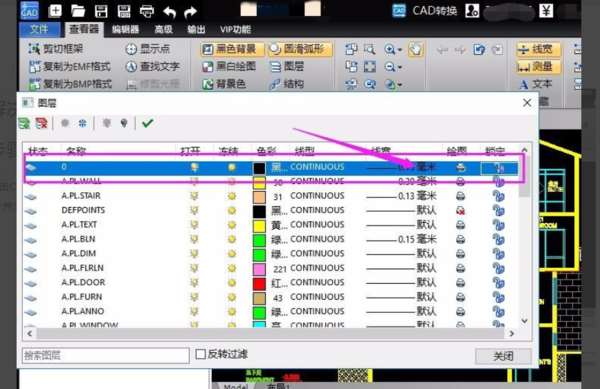
Task: Open the 文件 menu
Action: 39,29
